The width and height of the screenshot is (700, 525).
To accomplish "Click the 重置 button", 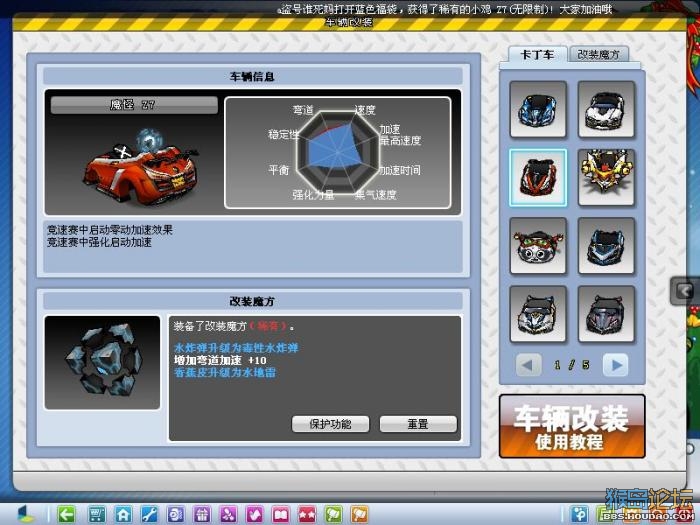I will [x=418, y=424].
